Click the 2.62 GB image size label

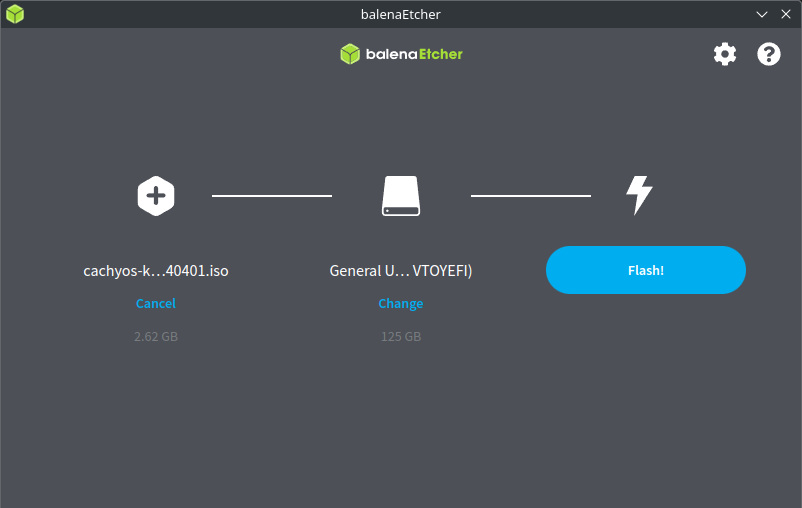click(156, 337)
